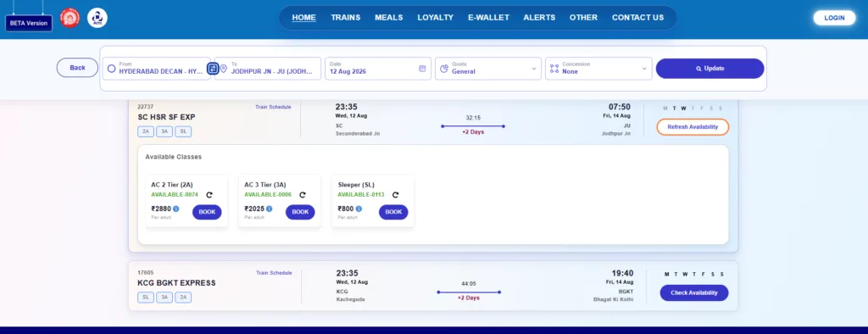Click the SC HSR SF EXP train name
This screenshot has height=334, width=868.
click(167, 118)
